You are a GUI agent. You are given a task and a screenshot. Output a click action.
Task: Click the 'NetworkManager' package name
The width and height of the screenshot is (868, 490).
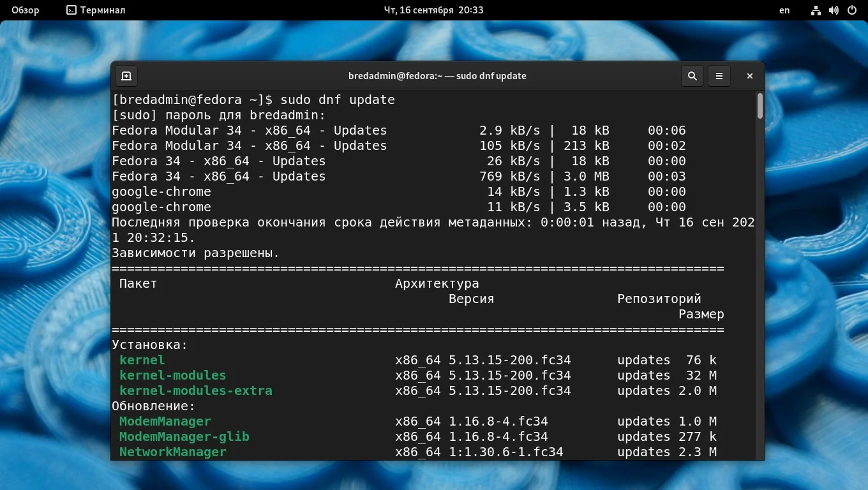point(173,452)
